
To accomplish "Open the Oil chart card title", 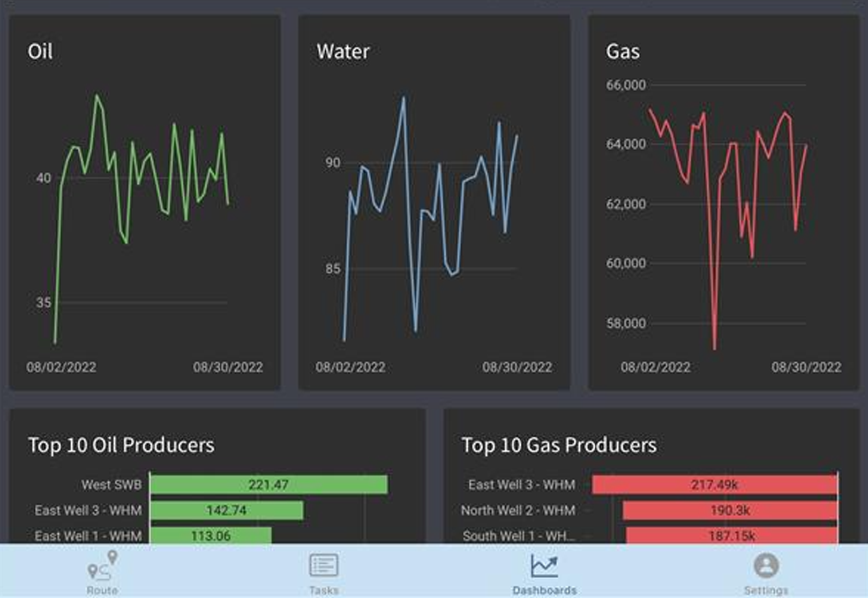I will (x=40, y=51).
